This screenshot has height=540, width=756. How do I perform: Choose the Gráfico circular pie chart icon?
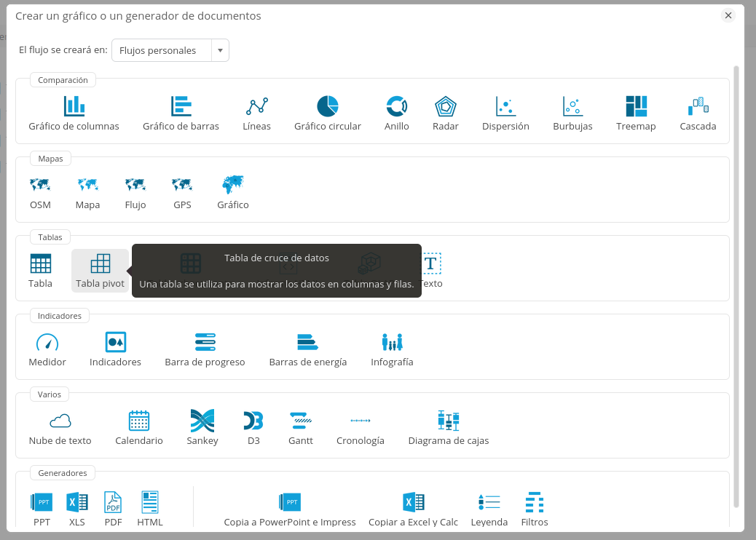coord(327,106)
